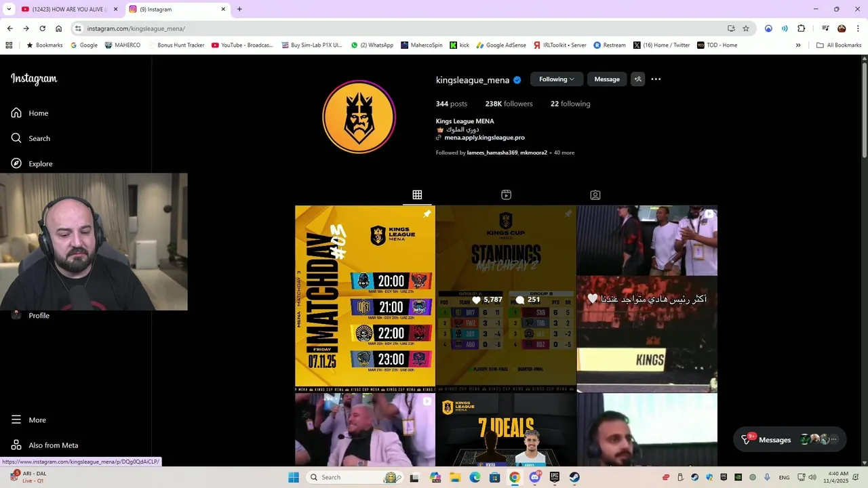Open Discord from taskbar

point(535,477)
